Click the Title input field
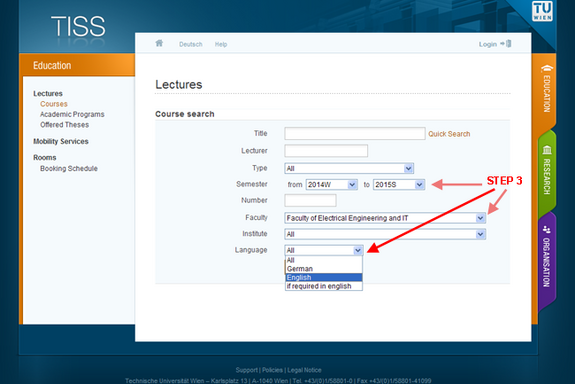Screen dimensions: 575x384 355,134
